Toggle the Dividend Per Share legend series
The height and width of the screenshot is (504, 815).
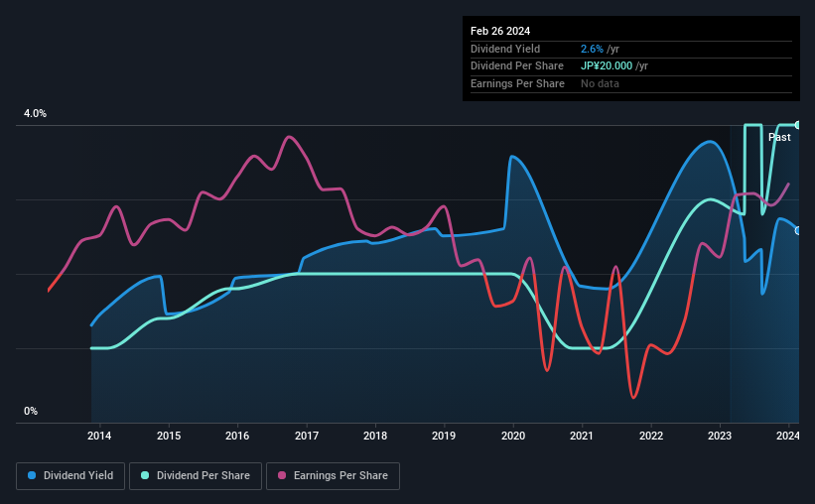coord(196,475)
